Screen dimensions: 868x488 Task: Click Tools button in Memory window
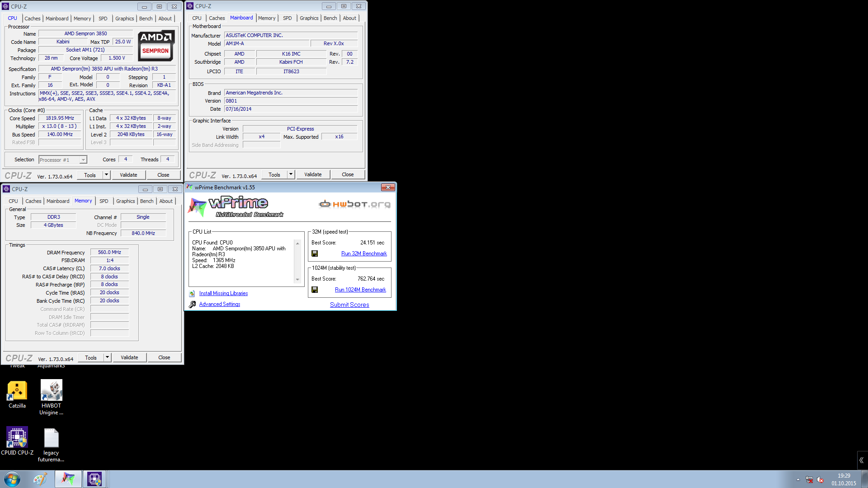coord(91,357)
